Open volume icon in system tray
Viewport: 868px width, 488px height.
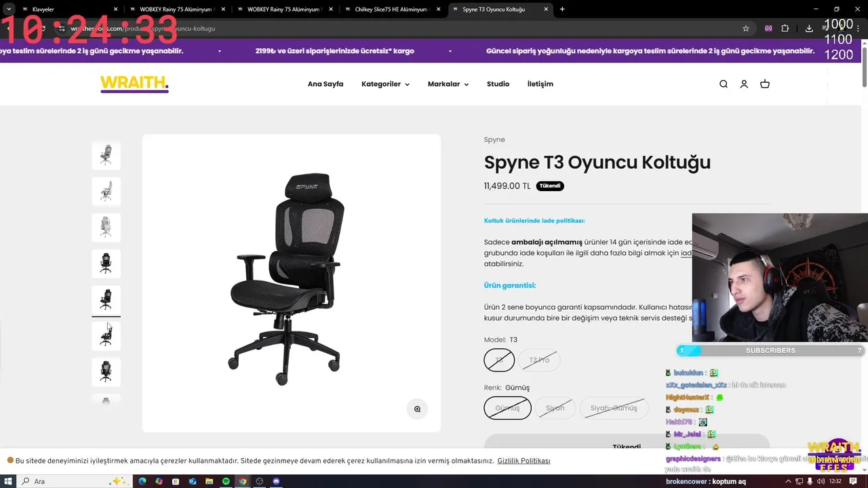click(820, 481)
